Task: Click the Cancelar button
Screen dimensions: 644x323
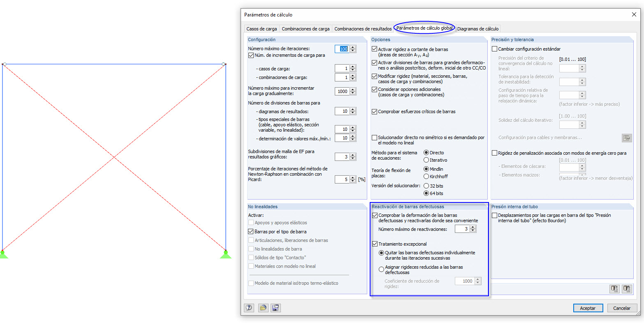Action: (x=622, y=308)
